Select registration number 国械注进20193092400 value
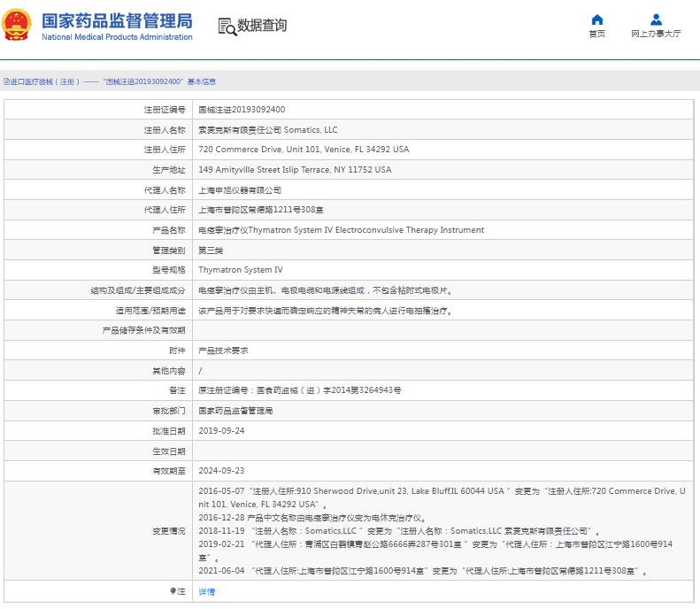700x609 pixels. coord(242,110)
